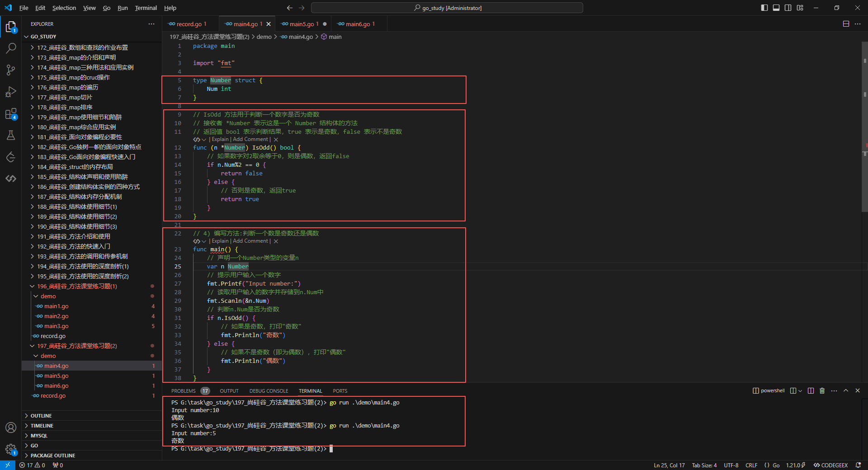Screen dimensions: 868x470
Task: Open the Accounts menu icon
Action: click(x=11, y=428)
